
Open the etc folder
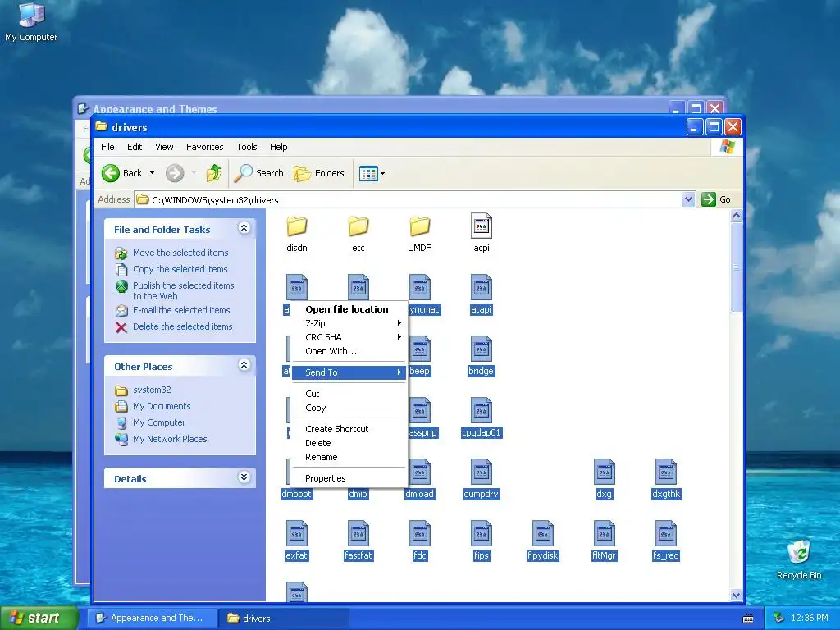pos(358,234)
